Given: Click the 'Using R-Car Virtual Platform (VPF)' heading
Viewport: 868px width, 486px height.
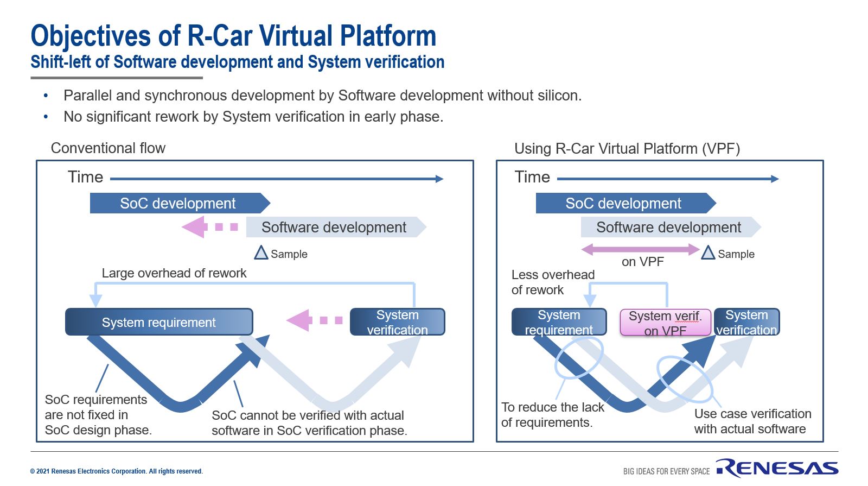Looking at the screenshot, I should (x=627, y=149).
